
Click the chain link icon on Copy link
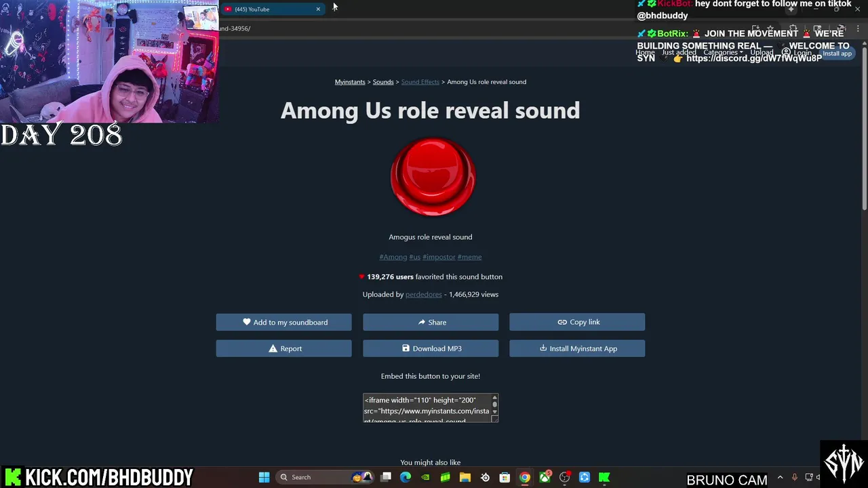tap(561, 322)
